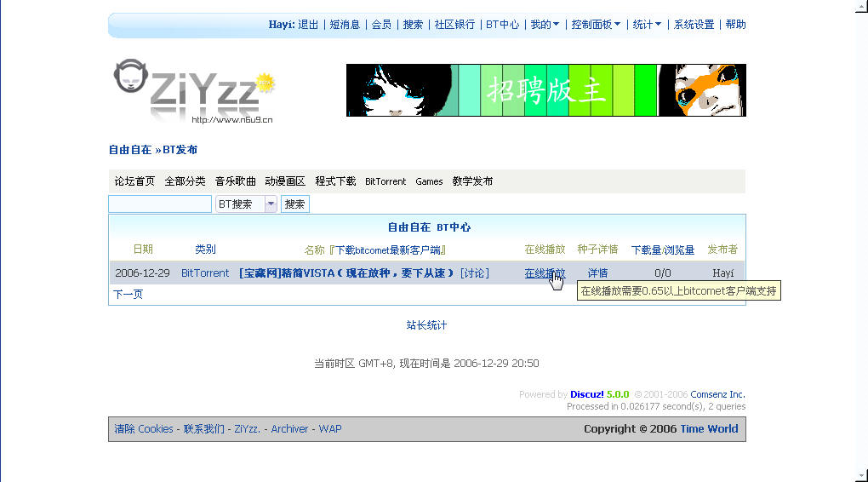
Task: Select the BitTorrent category in the menu bar
Action: [x=385, y=181]
